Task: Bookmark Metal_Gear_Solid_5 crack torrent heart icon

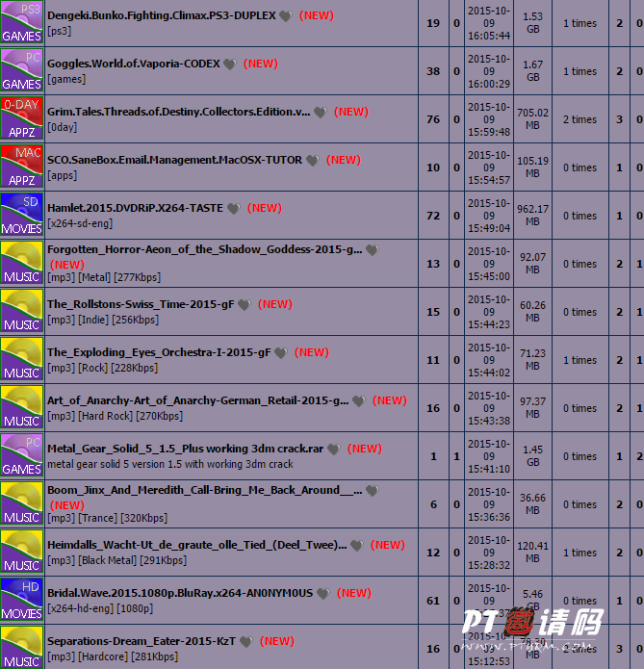Action: [333, 450]
